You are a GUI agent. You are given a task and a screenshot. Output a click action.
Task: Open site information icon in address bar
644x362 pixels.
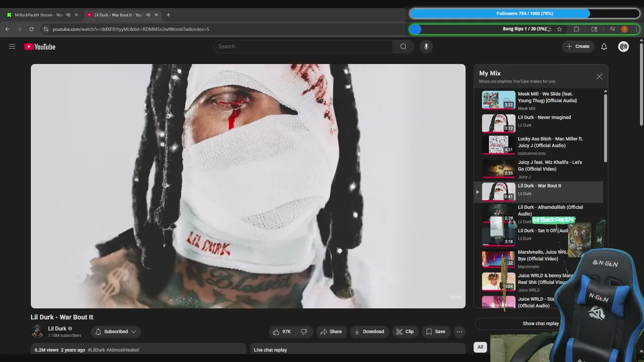(46, 29)
